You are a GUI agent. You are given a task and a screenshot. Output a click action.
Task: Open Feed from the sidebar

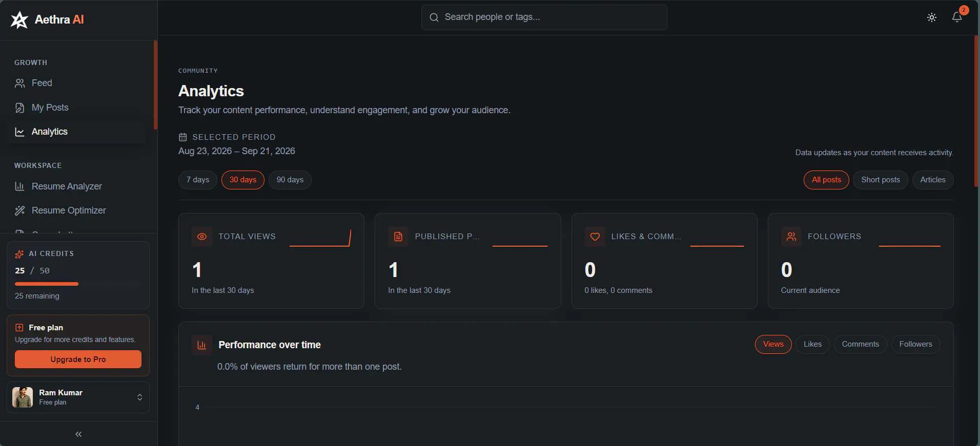(77, 83)
